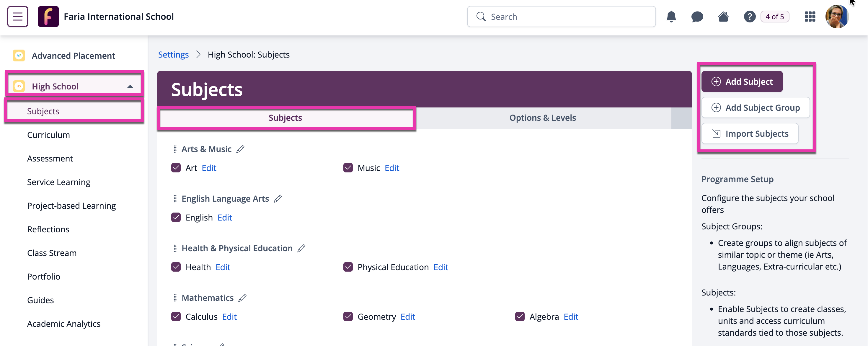Edit Arts & Music group pencil icon
868x346 pixels.
(x=240, y=149)
